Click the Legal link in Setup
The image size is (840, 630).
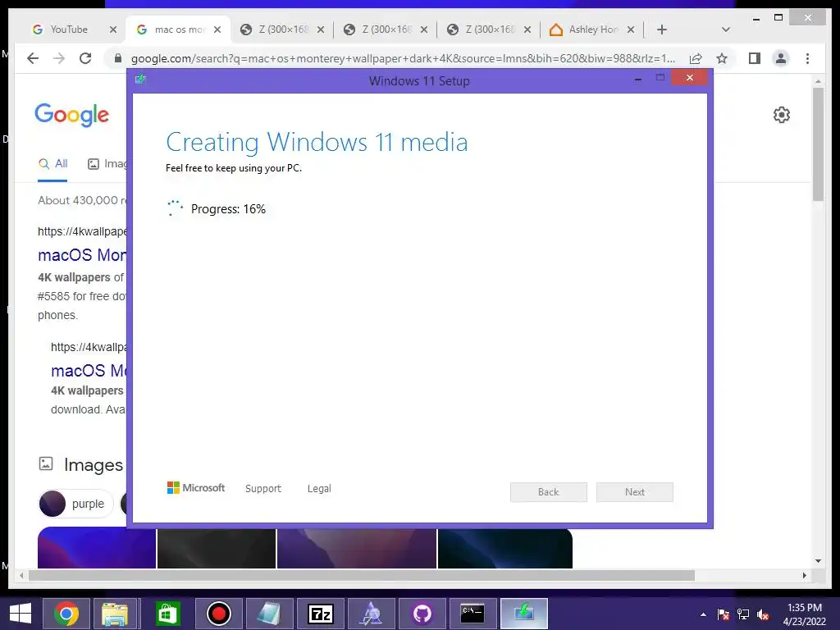click(319, 489)
